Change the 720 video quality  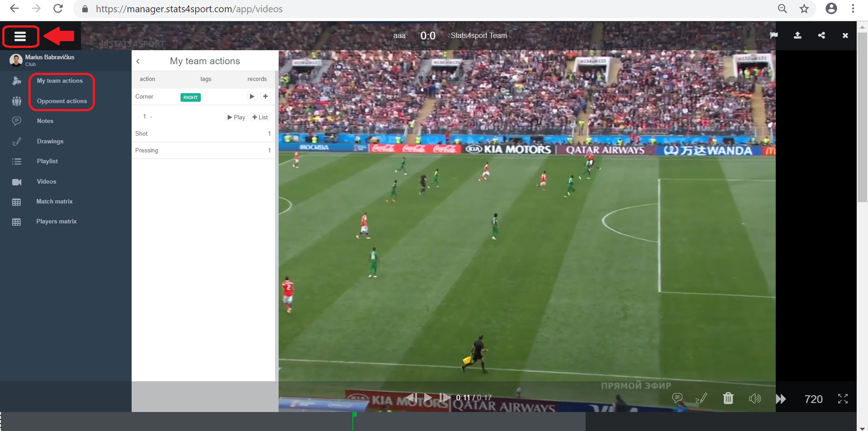click(813, 399)
